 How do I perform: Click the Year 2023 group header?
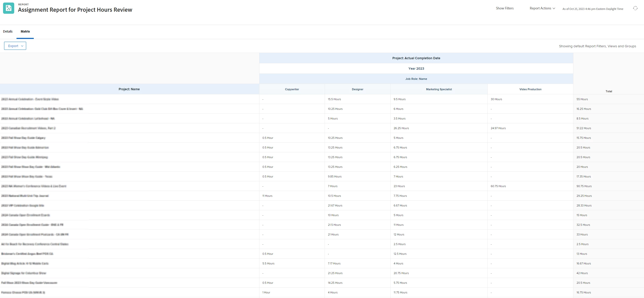pos(416,69)
